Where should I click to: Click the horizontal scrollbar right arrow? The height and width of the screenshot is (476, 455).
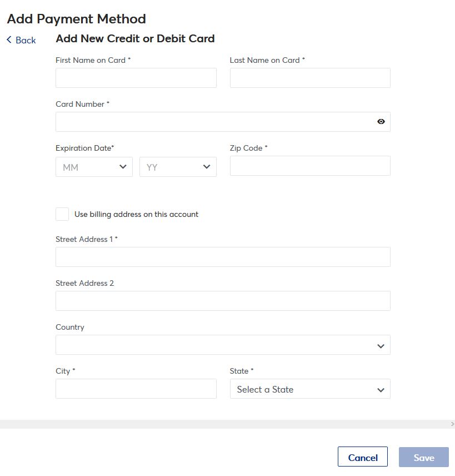tap(452, 424)
